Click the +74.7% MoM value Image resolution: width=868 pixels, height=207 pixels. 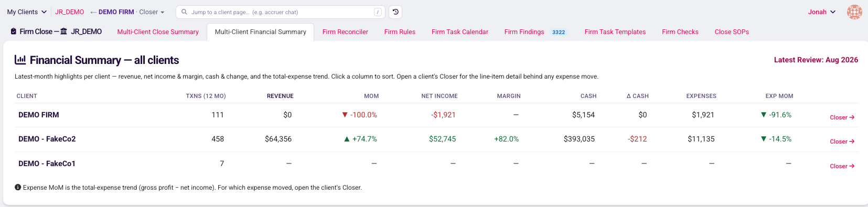point(361,139)
